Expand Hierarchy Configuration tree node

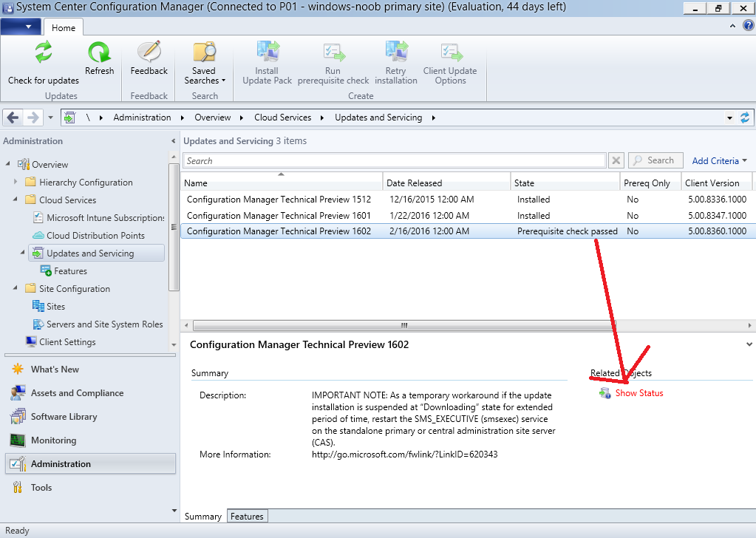click(16, 182)
